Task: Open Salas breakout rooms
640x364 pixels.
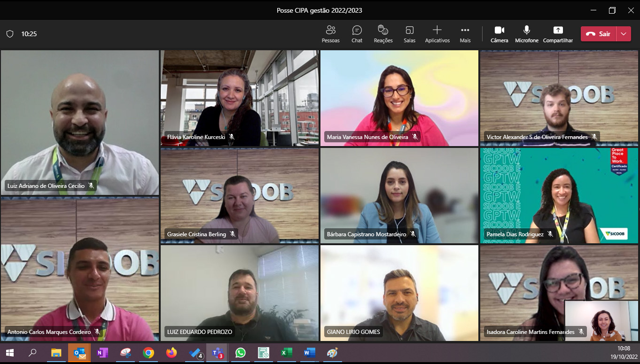Action: point(409,34)
